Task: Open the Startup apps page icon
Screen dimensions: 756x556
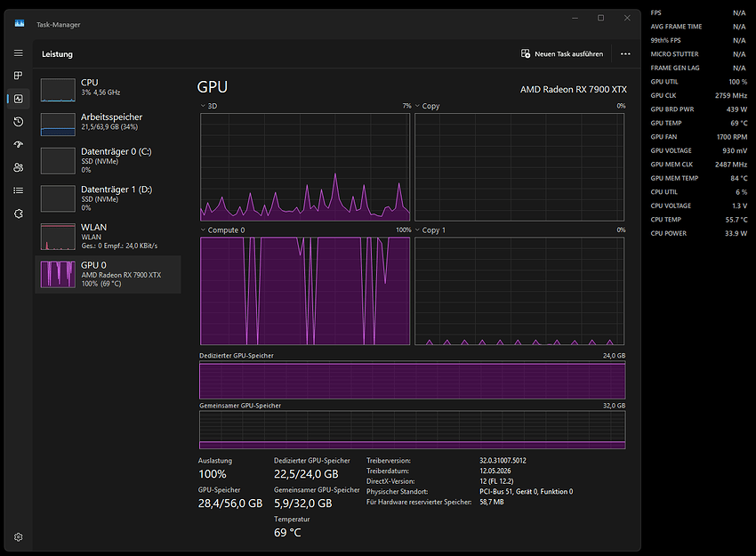Action: click(19, 144)
